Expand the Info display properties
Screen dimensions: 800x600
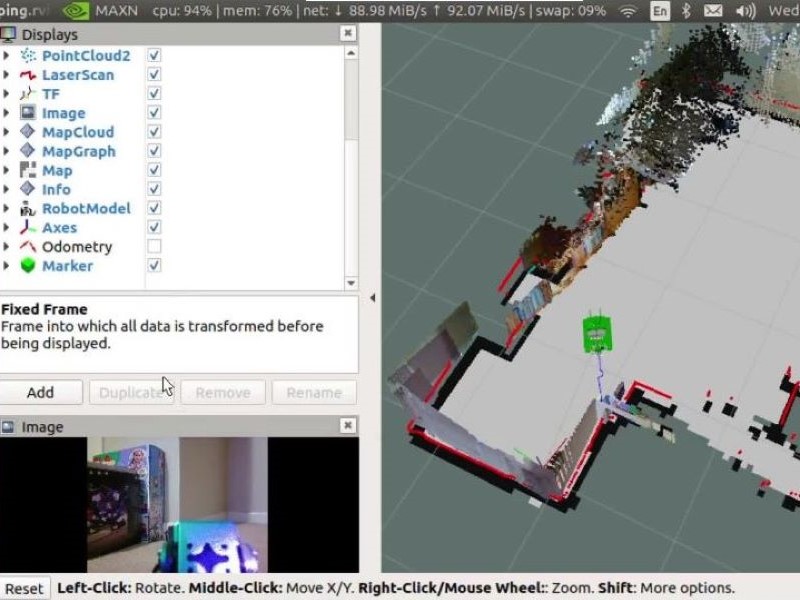[x=7, y=189]
